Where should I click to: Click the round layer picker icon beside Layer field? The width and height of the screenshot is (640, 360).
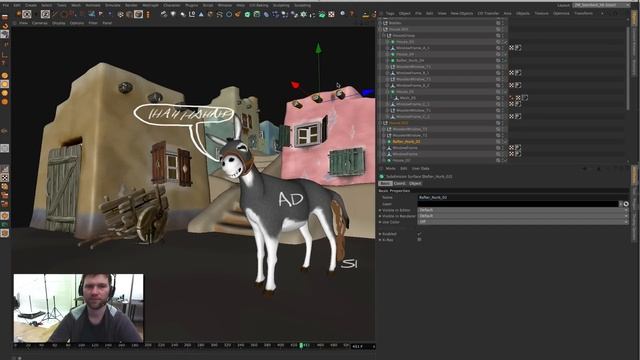pos(626,204)
